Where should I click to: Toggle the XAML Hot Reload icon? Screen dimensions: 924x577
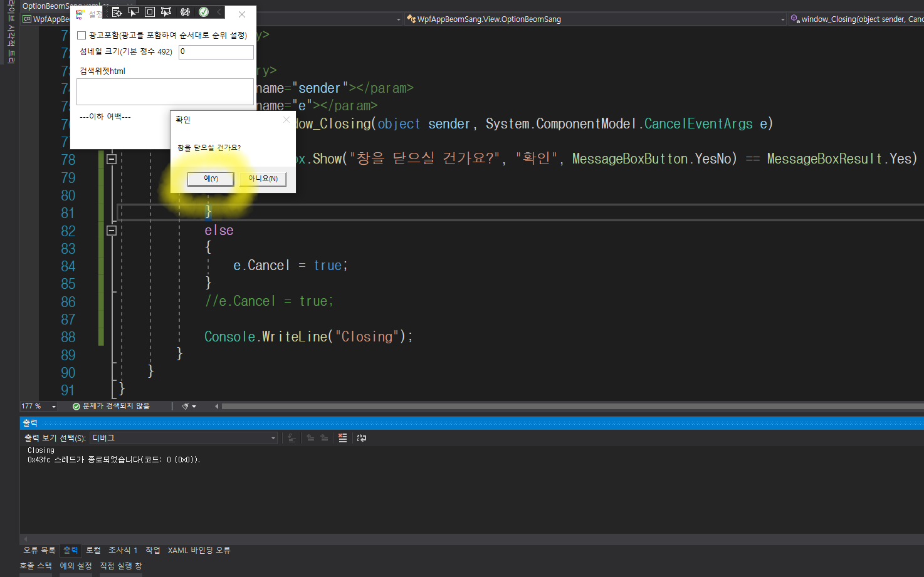(185, 12)
